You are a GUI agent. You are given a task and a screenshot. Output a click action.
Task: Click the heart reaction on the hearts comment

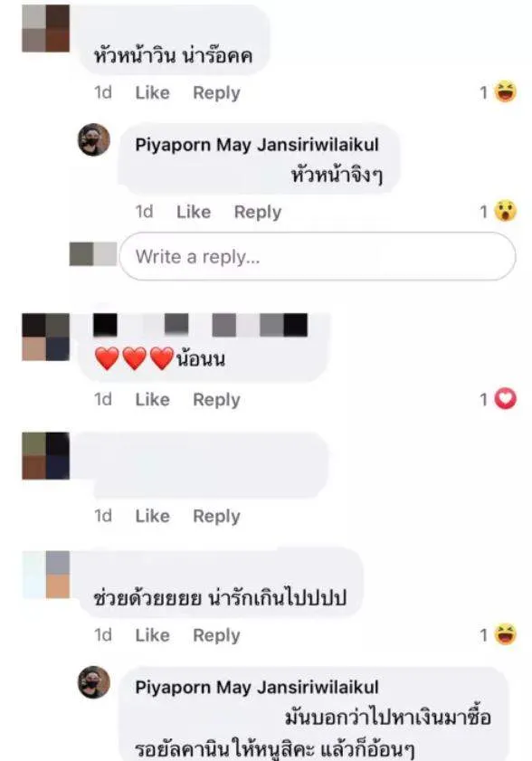(x=505, y=399)
